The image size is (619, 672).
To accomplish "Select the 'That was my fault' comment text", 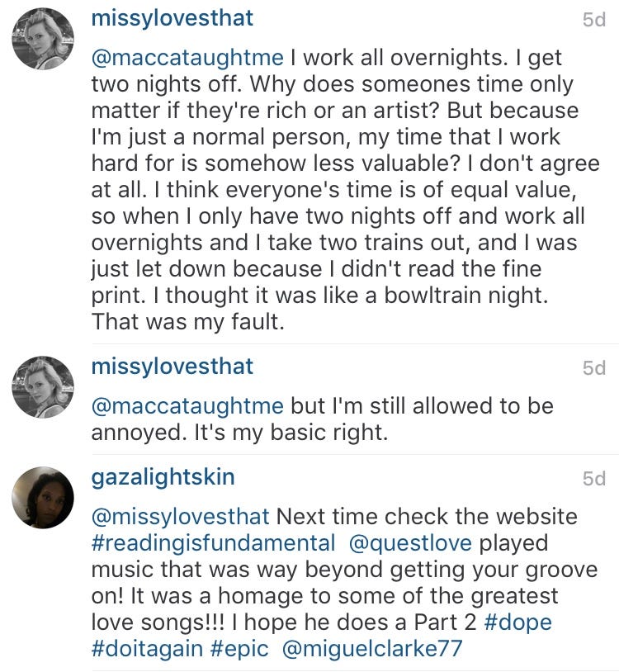I will click(x=188, y=322).
